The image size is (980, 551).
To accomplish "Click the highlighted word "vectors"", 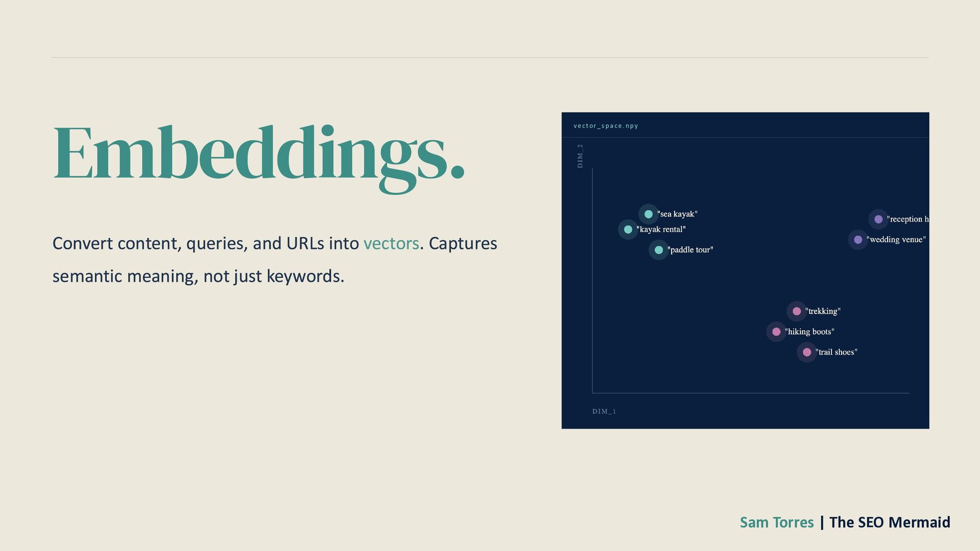I will (x=391, y=243).
